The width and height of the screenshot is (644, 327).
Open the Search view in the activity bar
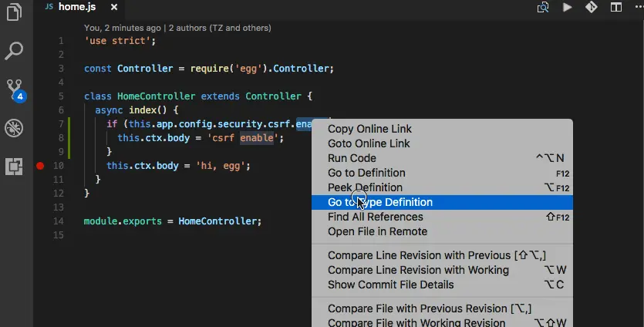(14, 51)
